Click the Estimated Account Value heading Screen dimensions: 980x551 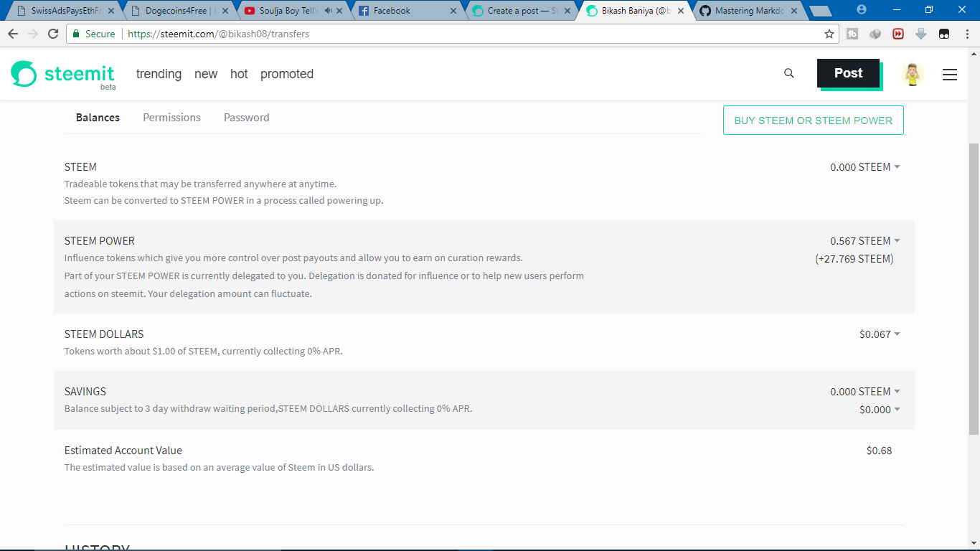pyautogui.click(x=123, y=451)
